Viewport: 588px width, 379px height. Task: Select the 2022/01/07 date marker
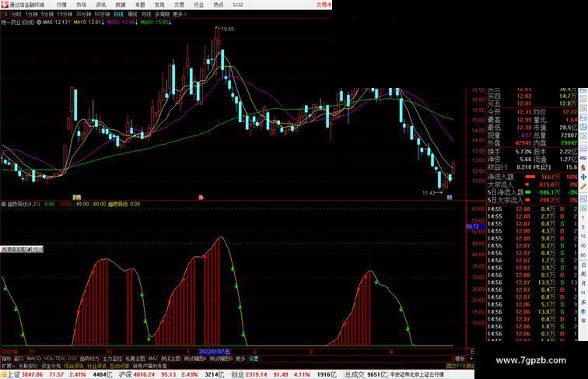point(214,352)
